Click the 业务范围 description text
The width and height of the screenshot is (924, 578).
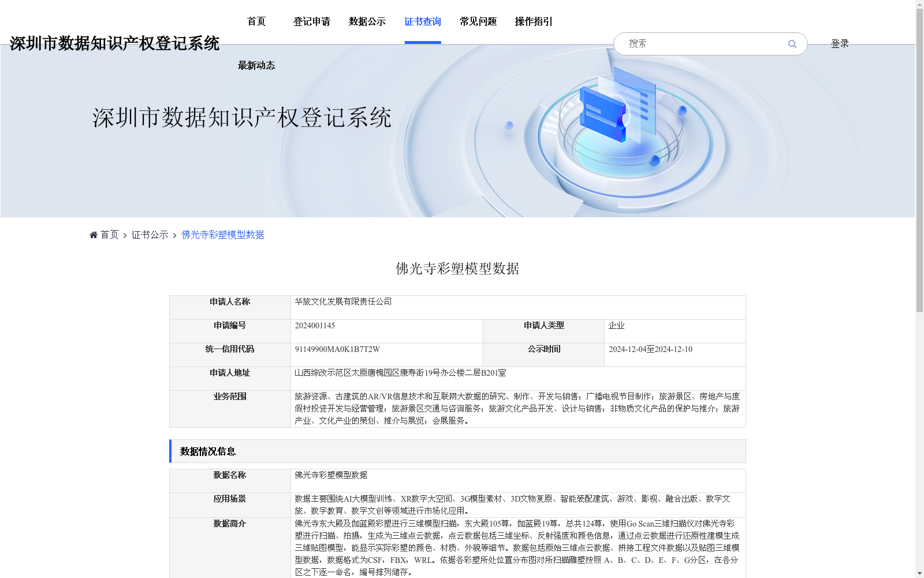(517, 409)
